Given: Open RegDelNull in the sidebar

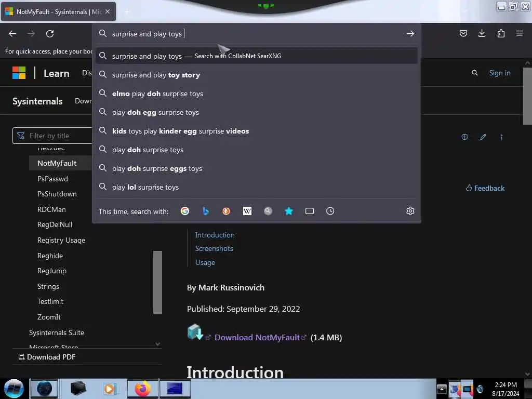Looking at the screenshot, I should click(x=55, y=224).
